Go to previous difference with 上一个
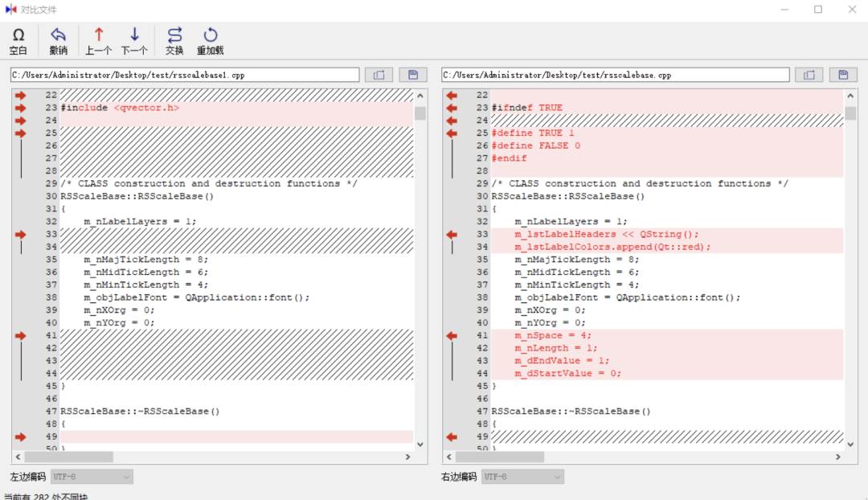868x500 pixels. 99,42
